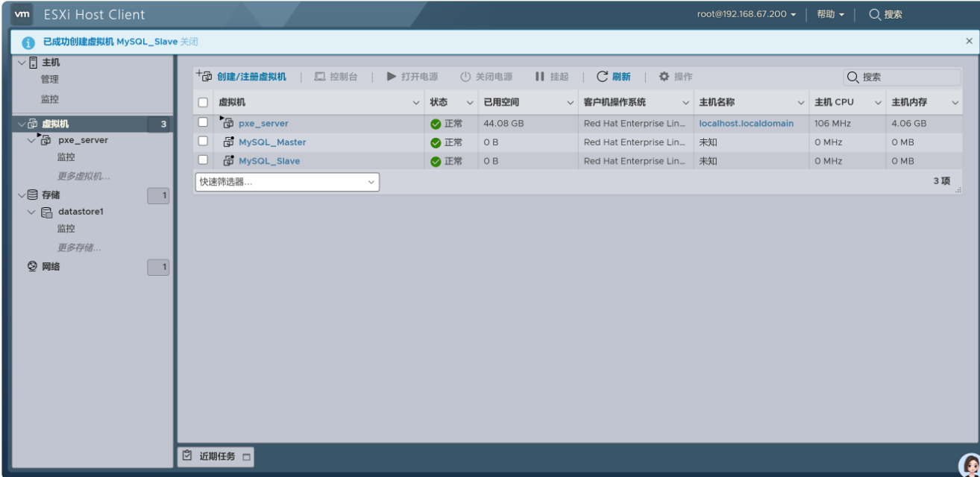Toggle the select-all checkbox in table header

203,103
